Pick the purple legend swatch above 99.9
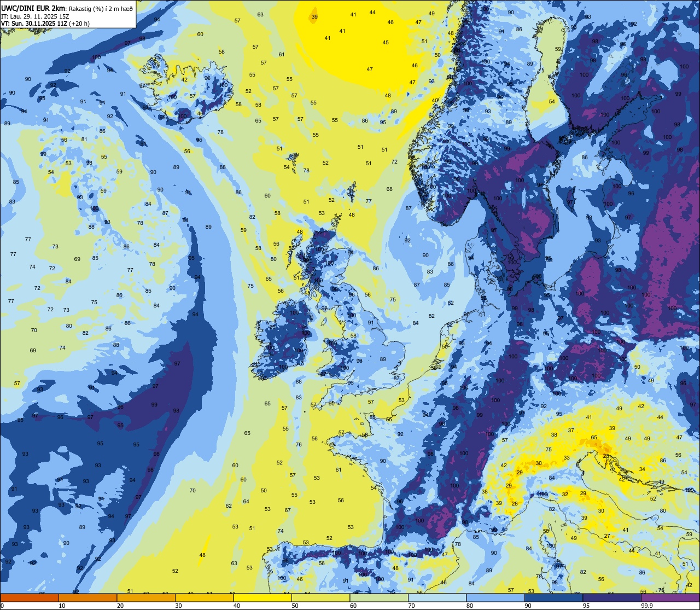 coord(670,597)
